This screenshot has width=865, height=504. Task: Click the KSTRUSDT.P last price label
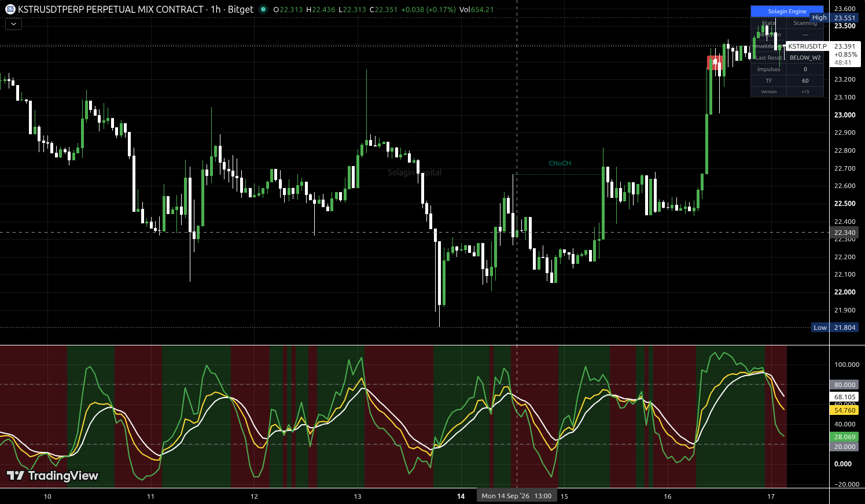click(x=807, y=46)
